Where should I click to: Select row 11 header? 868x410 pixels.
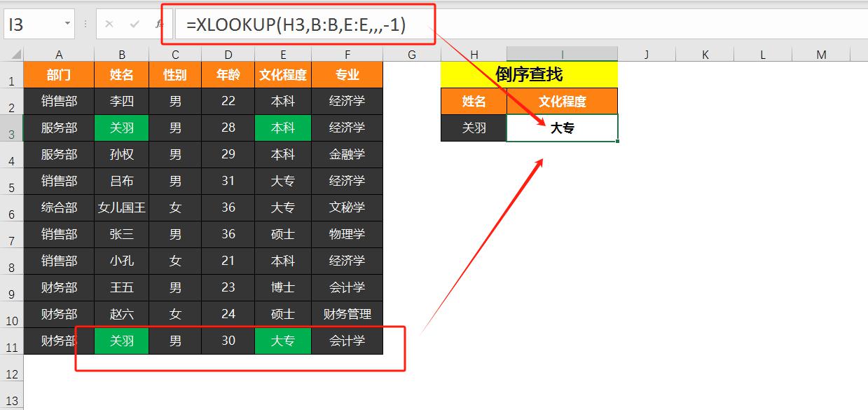click(x=12, y=341)
